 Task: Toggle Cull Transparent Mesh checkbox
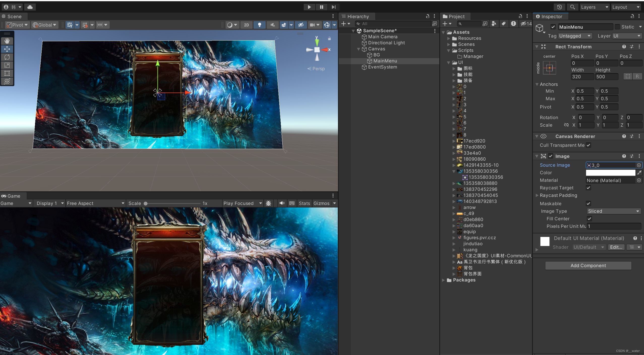(x=589, y=145)
